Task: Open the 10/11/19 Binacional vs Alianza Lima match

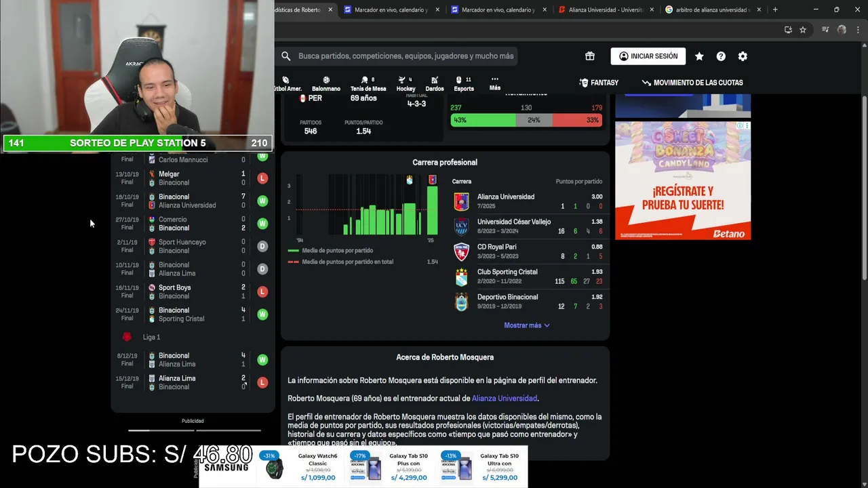Action: coord(193,269)
